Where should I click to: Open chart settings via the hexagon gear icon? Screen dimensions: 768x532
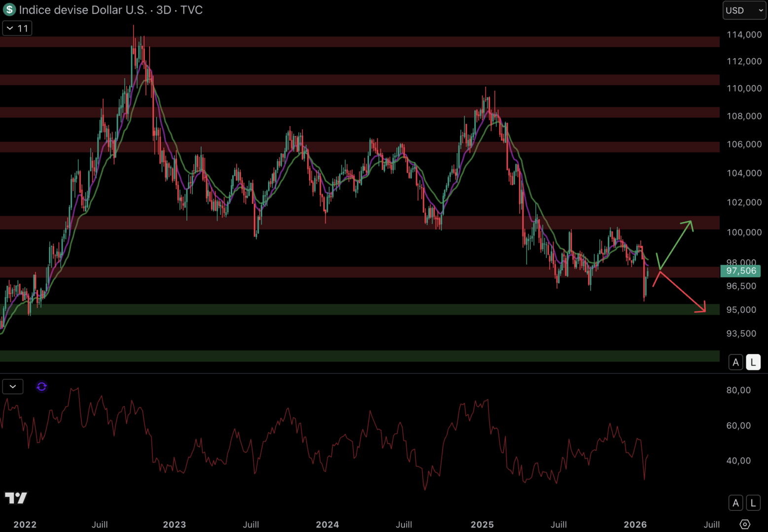pos(745,524)
